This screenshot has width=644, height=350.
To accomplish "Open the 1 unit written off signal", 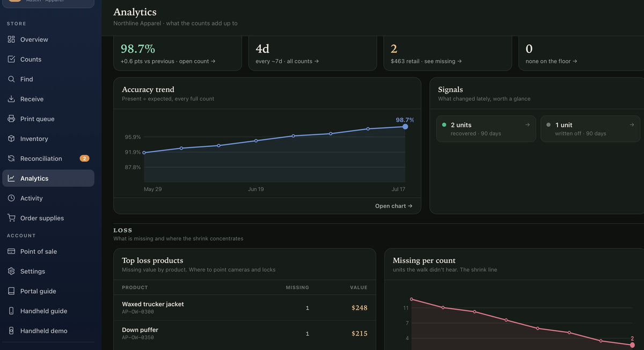I will point(590,129).
